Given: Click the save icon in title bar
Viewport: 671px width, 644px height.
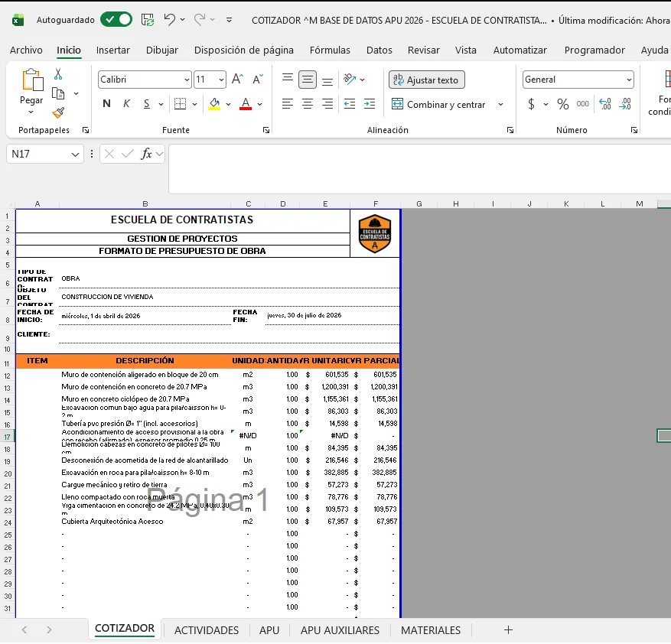Looking at the screenshot, I should [148, 20].
